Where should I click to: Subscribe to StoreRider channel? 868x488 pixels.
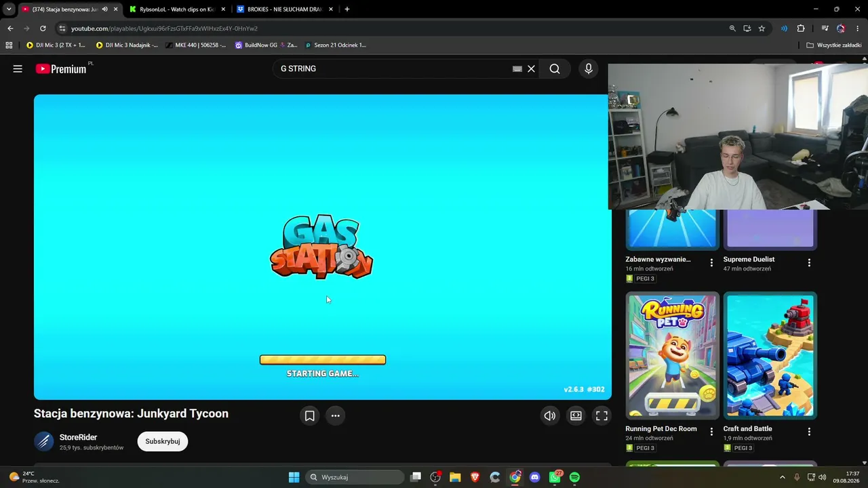click(163, 441)
